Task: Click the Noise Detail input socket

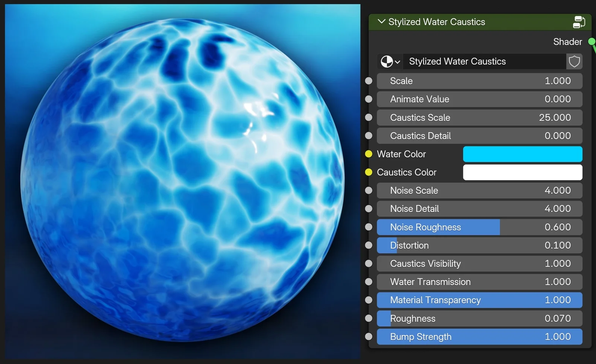Action: pos(369,209)
